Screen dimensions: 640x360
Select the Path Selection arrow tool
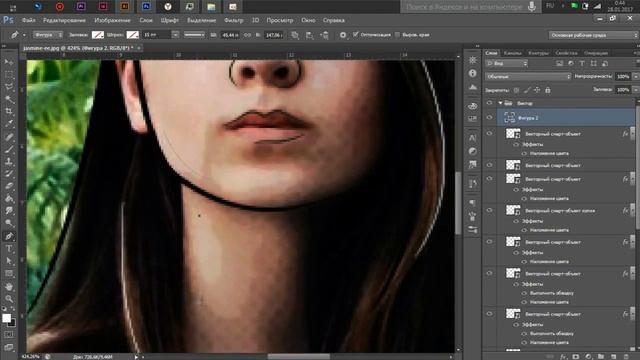tap(9, 261)
